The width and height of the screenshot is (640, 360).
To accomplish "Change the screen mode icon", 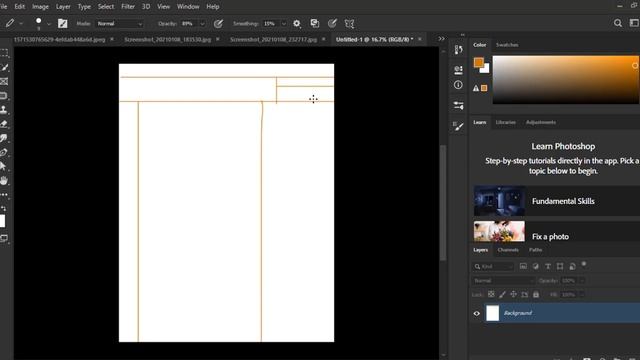I will click(4, 238).
